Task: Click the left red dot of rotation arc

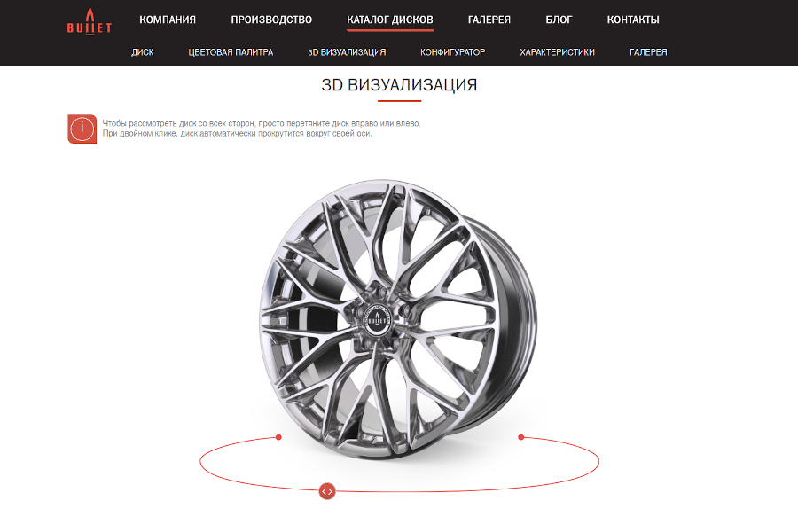Action: (x=278, y=437)
